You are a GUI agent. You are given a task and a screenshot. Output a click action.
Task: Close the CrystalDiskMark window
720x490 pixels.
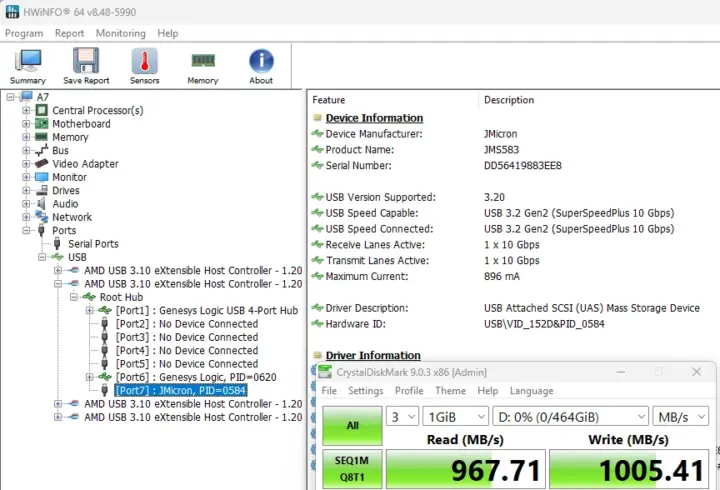(696, 372)
